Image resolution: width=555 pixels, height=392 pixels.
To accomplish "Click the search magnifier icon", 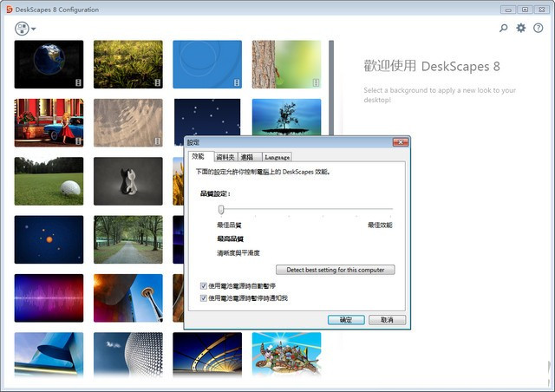I will (504, 29).
